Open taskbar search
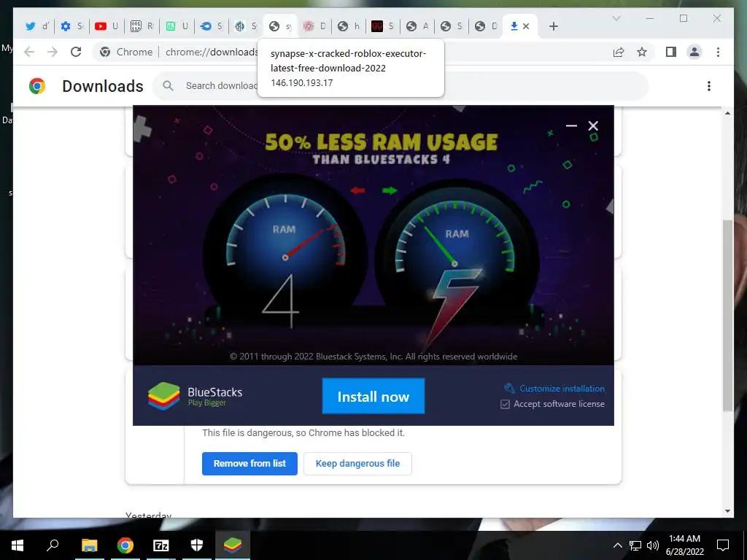 point(53,545)
